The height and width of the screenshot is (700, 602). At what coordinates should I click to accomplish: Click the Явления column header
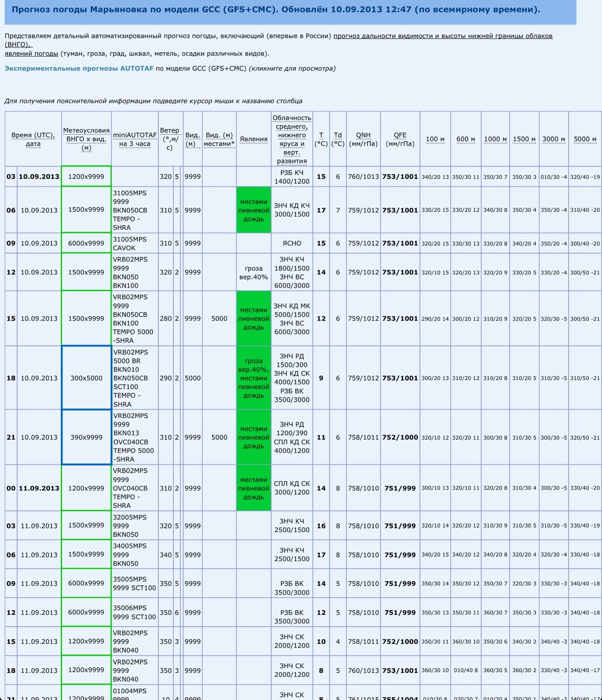coord(253,139)
